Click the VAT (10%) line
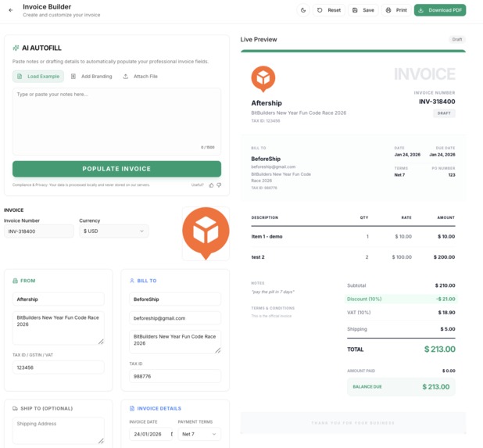Viewport: 483px width, 448px height. click(x=401, y=313)
